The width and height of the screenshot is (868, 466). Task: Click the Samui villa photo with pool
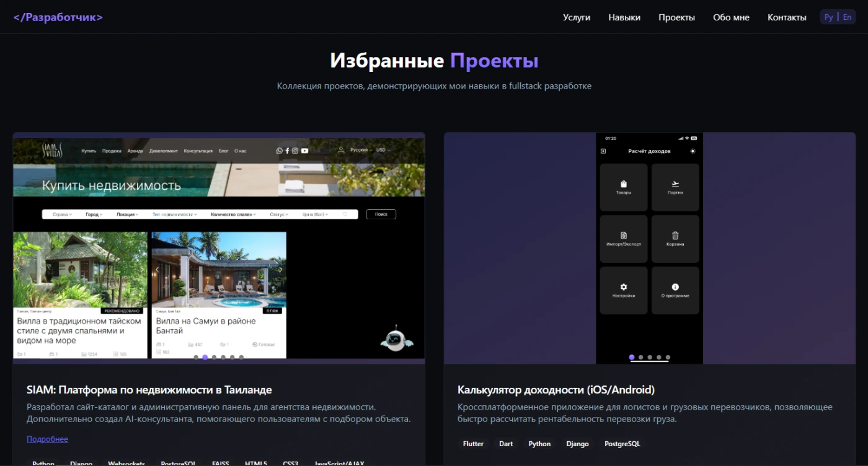click(x=219, y=270)
